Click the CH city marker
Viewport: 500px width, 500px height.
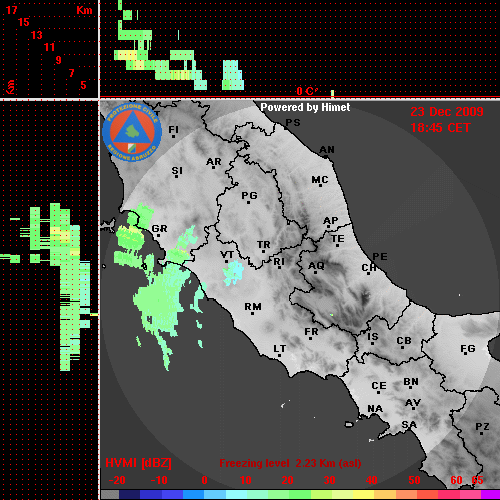tap(369, 269)
